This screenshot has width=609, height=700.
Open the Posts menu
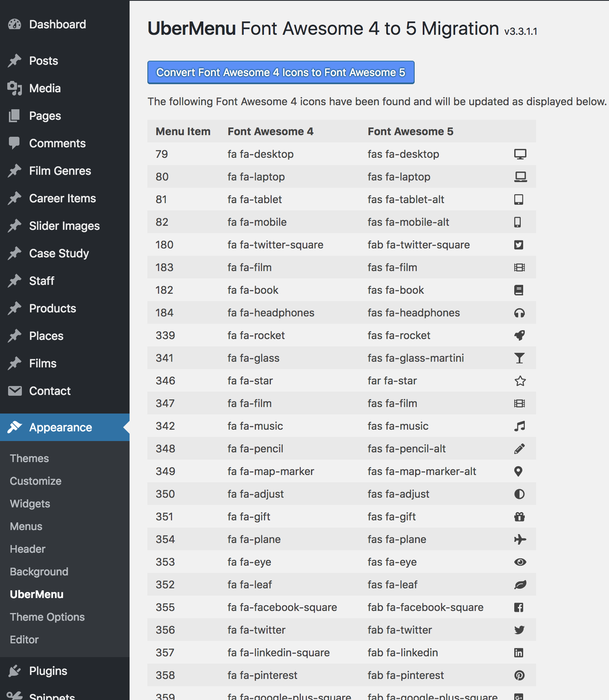point(65,61)
